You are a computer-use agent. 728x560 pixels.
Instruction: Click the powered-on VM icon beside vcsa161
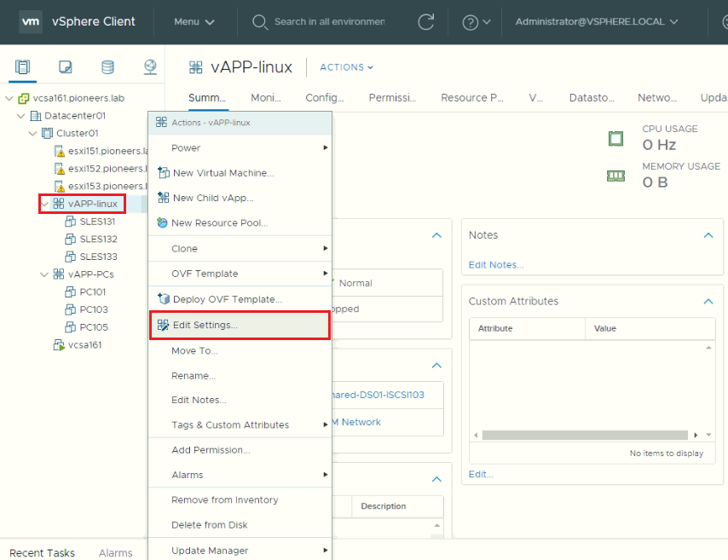59,345
